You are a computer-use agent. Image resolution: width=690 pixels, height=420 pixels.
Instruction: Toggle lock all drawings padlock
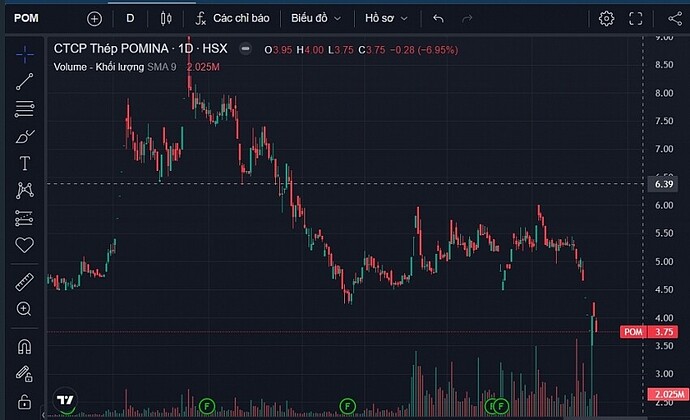point(24,402)
